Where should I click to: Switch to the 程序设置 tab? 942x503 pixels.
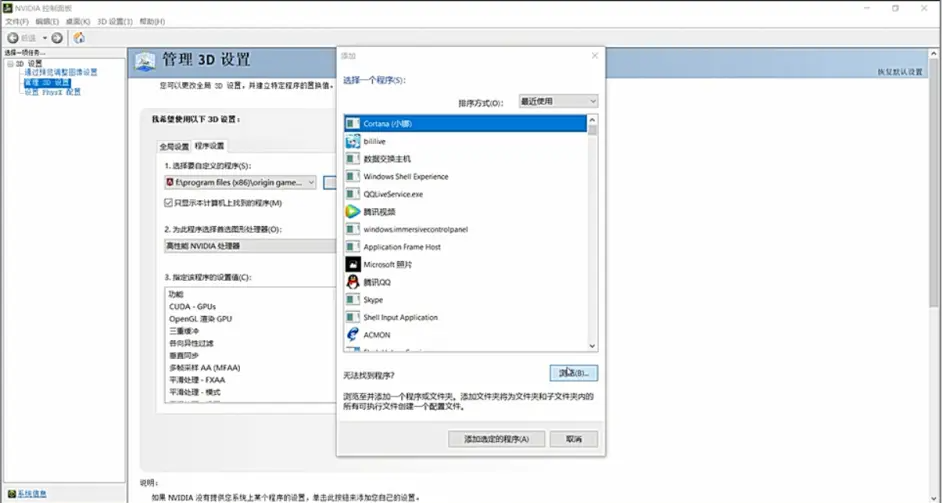[209, 146]
